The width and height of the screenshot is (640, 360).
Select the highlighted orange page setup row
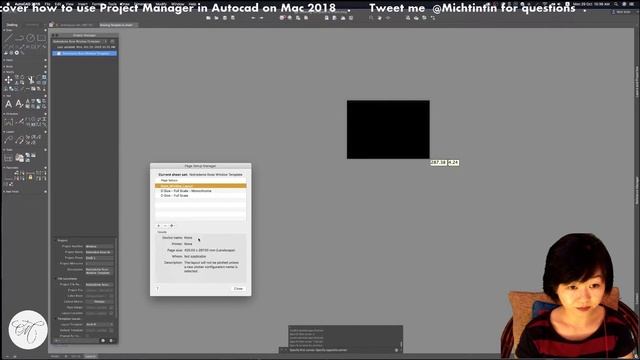(200, 186)
